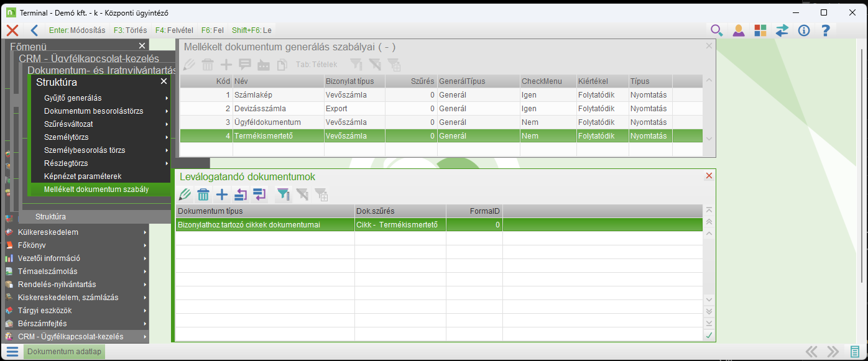Open the user profile icon
This screenshot has height=361, width=868.
738,30
